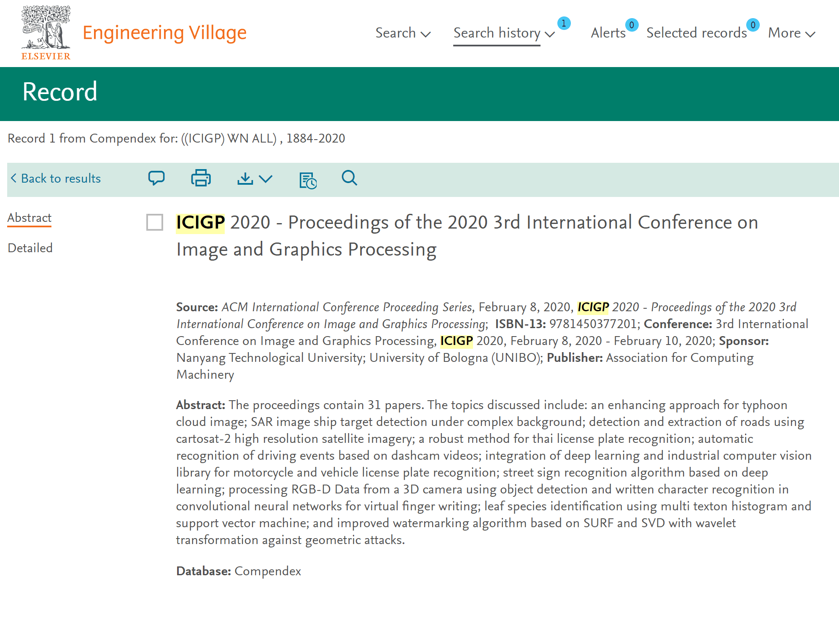The image size is (839, 644).
Task: Open Selected records
Action: (x=696, y=33)
